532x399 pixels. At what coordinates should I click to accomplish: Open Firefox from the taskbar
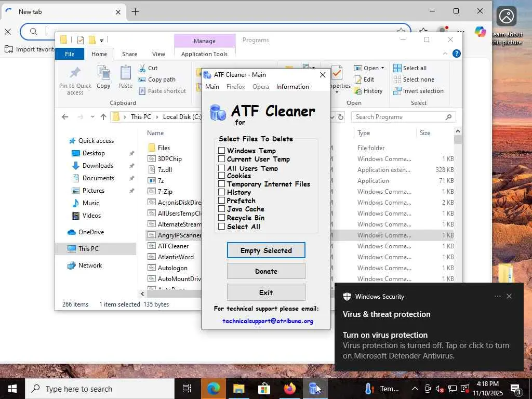289,389
